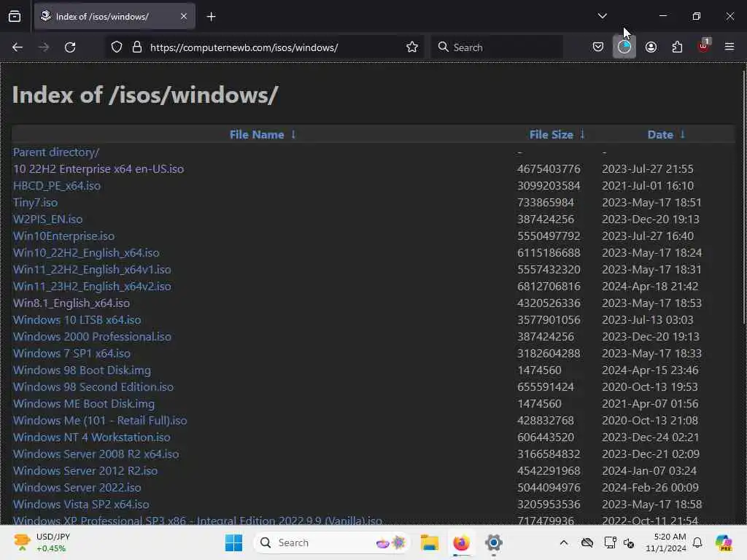Sort listing by File Name header
Viewport: 747px width, 560px height.
(x=257, y=135)
